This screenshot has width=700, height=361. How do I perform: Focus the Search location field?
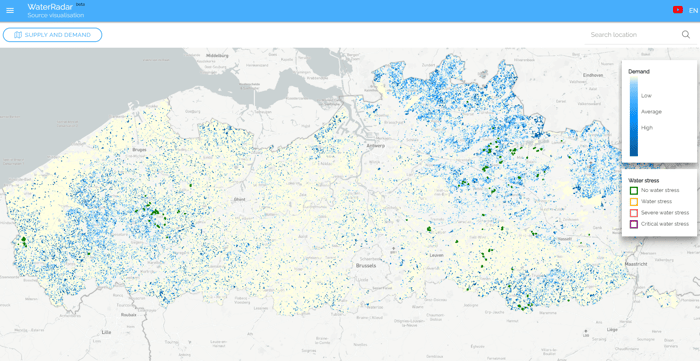pyautogui.click(x=633, y=35)
